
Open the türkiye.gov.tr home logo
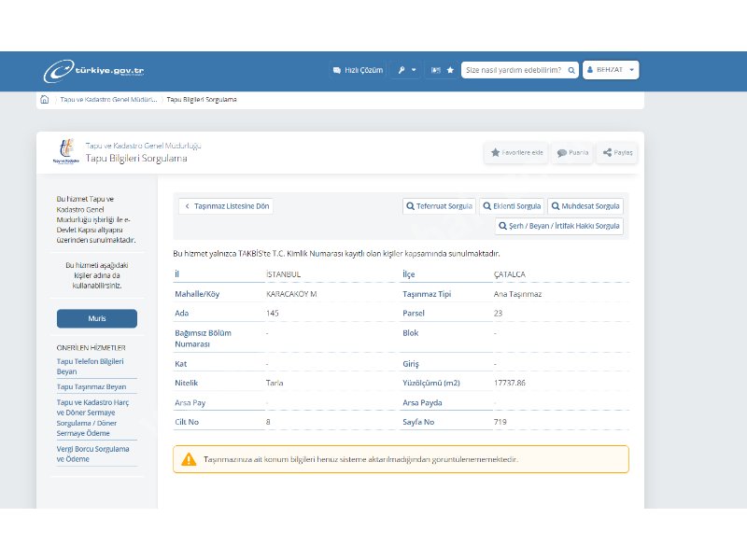pyautogui.click(x=94, y=71)
